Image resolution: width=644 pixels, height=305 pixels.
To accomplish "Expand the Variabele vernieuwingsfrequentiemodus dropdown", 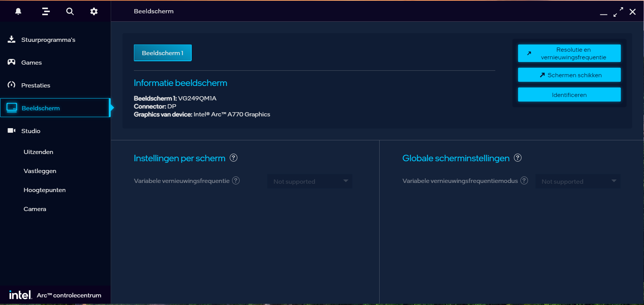I will (x=577, y=181).
